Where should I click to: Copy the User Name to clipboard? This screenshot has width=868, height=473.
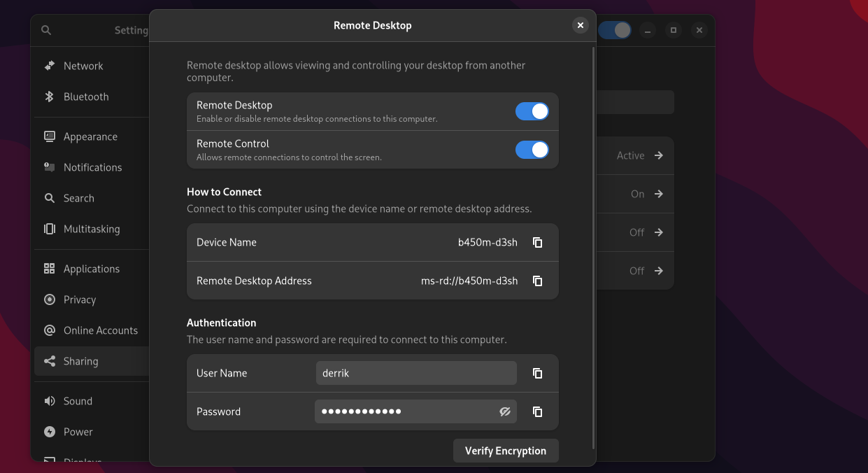pos(537,373)
